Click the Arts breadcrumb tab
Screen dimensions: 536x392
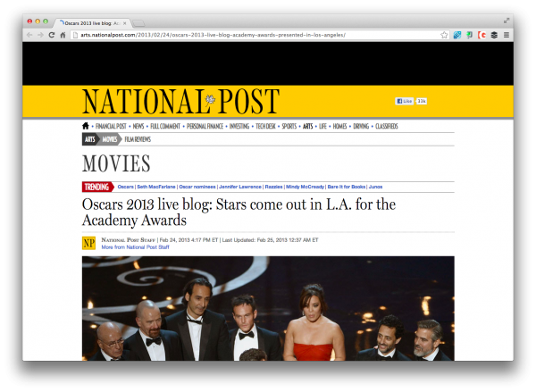click(x=90, y=139)
